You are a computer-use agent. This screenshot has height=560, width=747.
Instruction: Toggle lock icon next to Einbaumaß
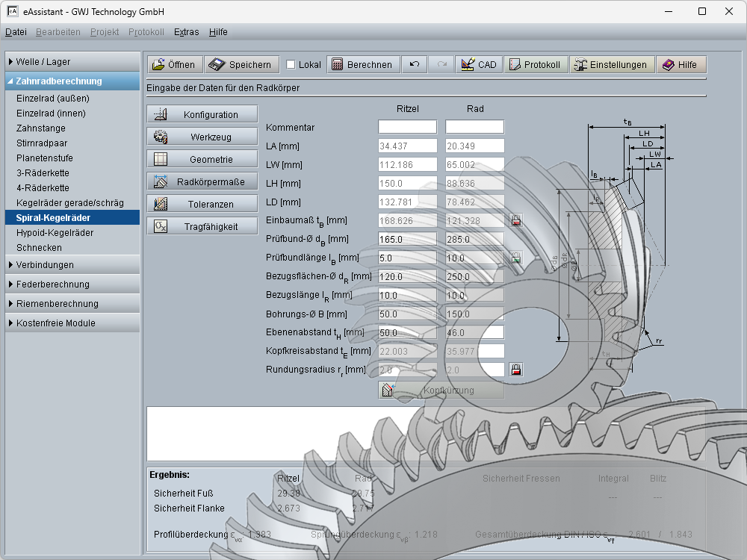(x=516, y=220)
